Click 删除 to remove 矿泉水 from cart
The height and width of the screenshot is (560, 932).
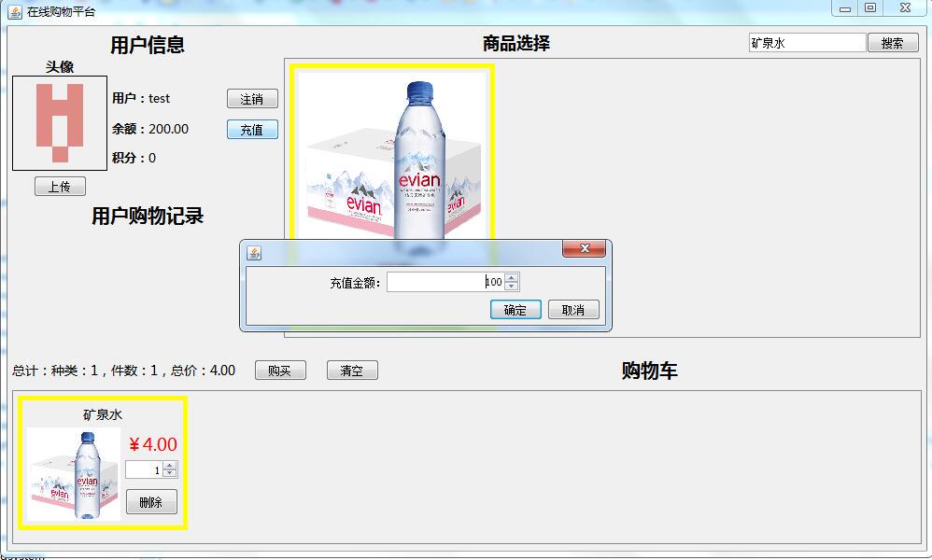(151, 502)
